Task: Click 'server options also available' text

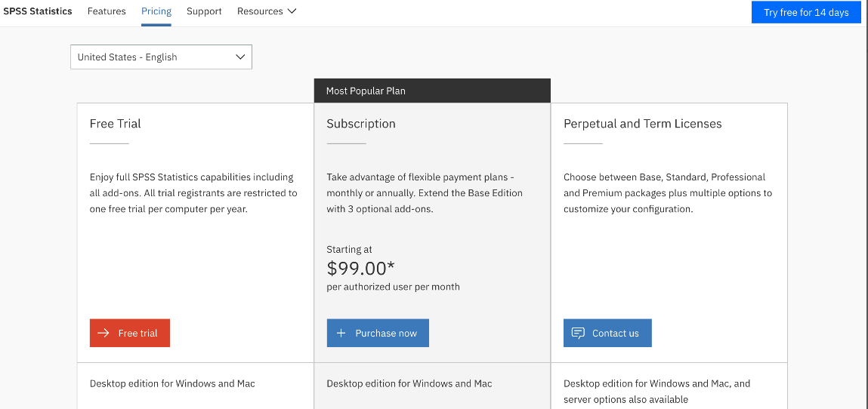Action: pyautogui.click(x=626, y=399)
